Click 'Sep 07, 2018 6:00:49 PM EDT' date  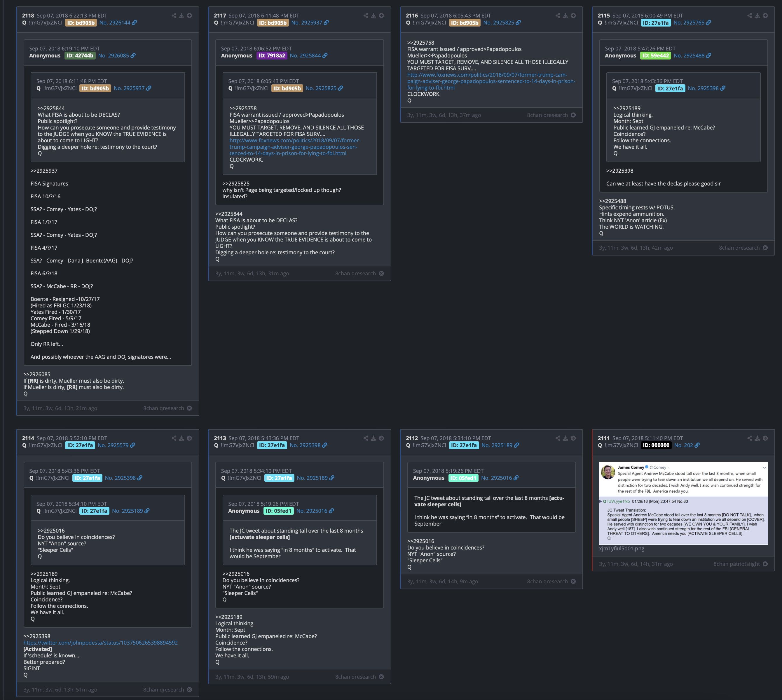pyautogui.click(x=648, y=16)
